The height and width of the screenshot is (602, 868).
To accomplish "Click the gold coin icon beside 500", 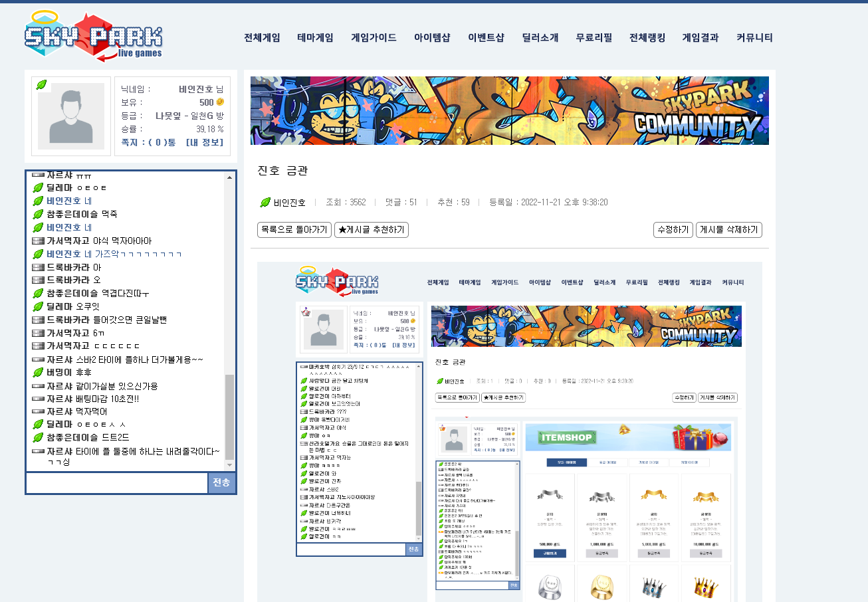I will pos(220,102).
